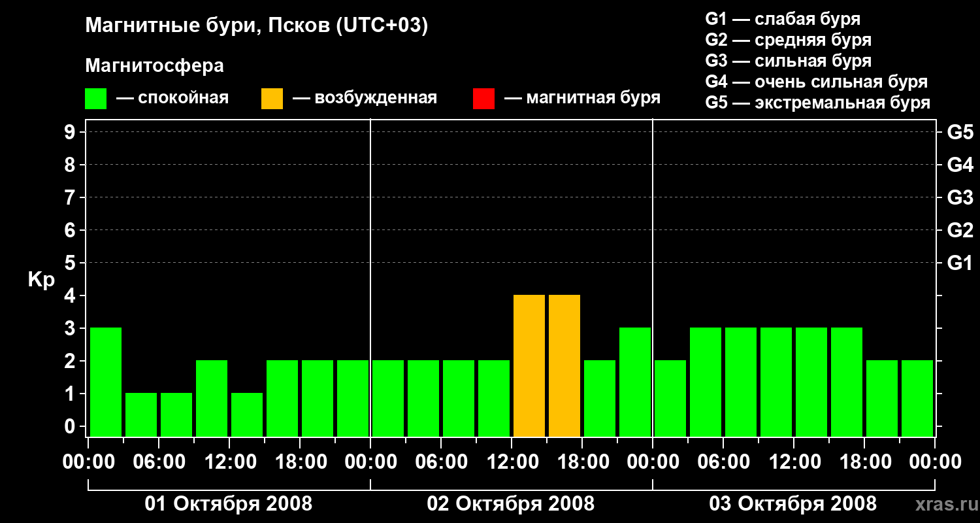Screen dimensions: 980x523
Task: Click the xras.ru watermark link
Action: tap(941, 505)
